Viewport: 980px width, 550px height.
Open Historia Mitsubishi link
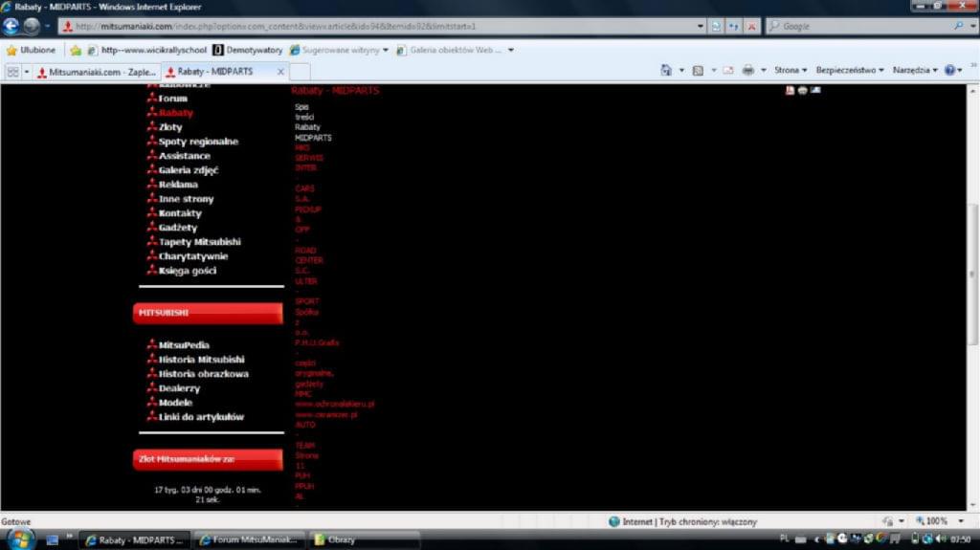pos(201,360)
